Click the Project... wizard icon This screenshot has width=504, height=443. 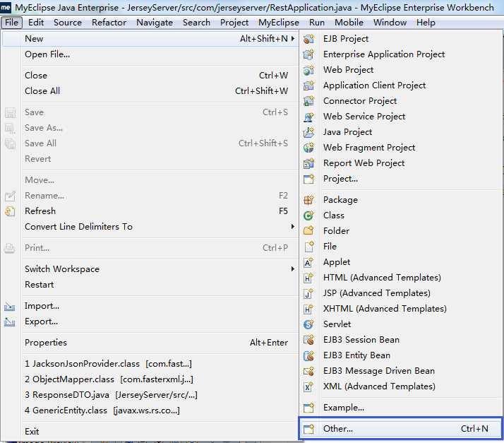(308, 179)
